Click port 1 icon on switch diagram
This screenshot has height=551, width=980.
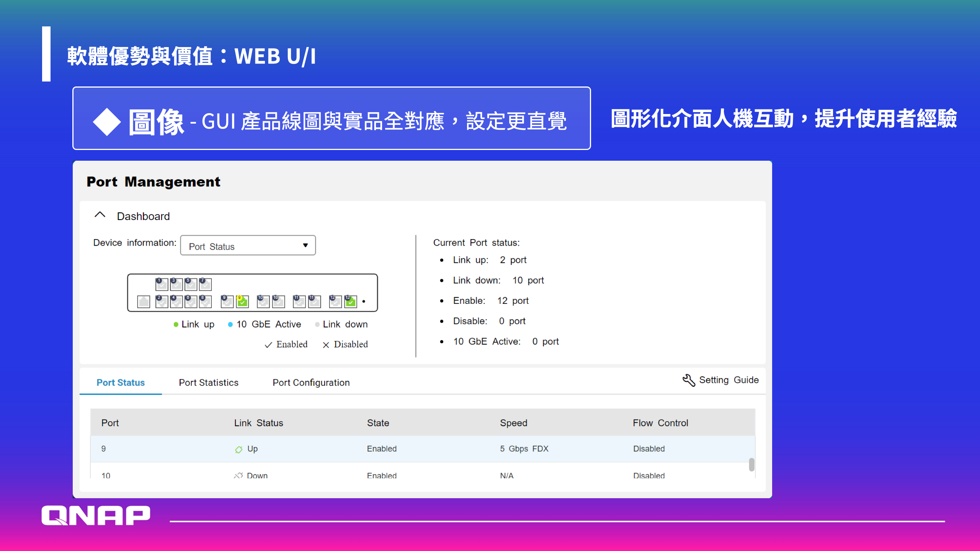click(x=162, y=284)
